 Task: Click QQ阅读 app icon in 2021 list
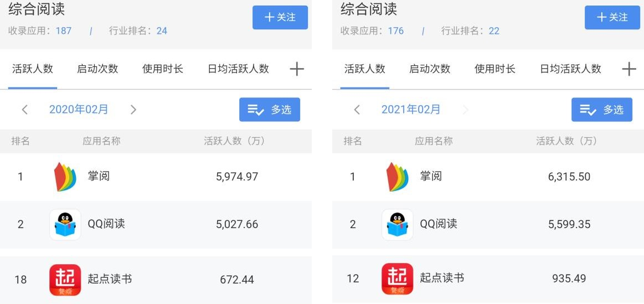click(x=398, y=225)
